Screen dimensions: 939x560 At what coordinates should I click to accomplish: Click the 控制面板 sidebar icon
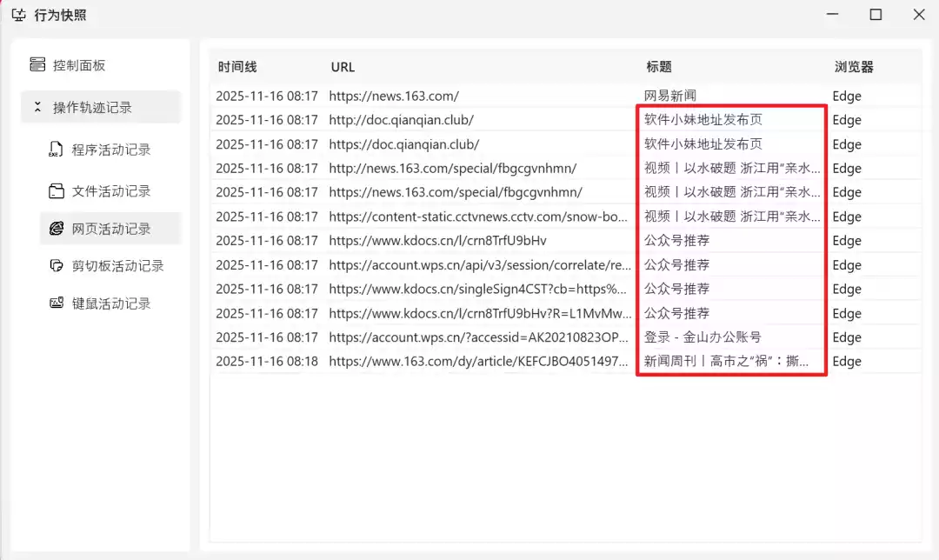pyautogui.click(x=37, y=63)
